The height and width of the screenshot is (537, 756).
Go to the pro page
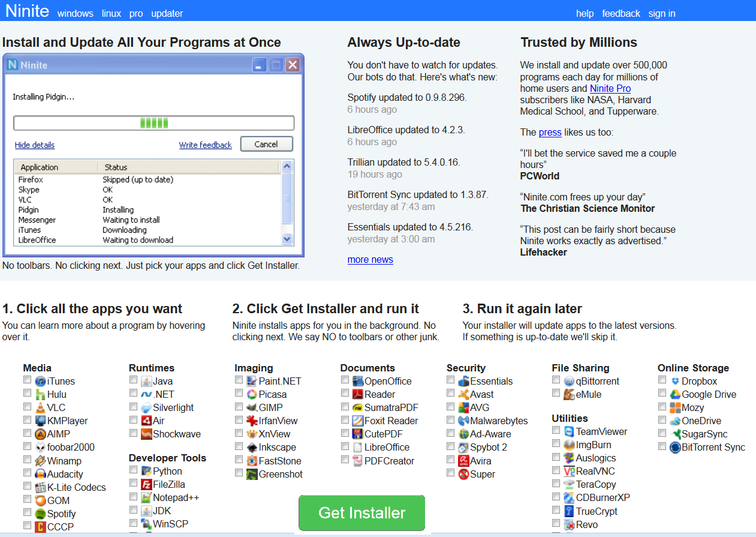pyautogui.click(x=136, y=13)
